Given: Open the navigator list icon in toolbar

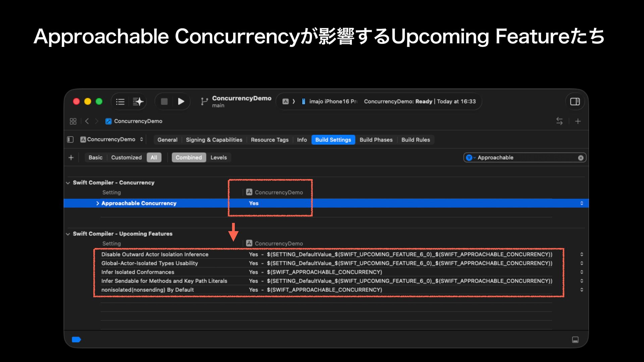Looking at the screenshot, I should point(120,102).
